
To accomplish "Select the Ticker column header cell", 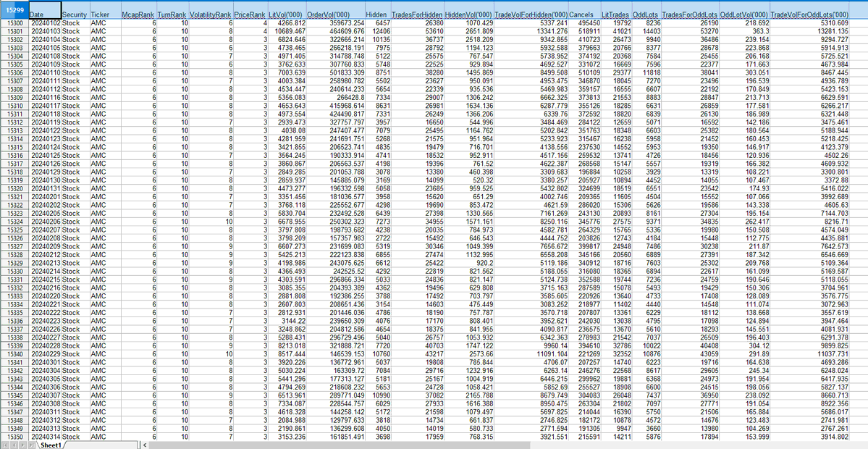I will coord(101,15).
